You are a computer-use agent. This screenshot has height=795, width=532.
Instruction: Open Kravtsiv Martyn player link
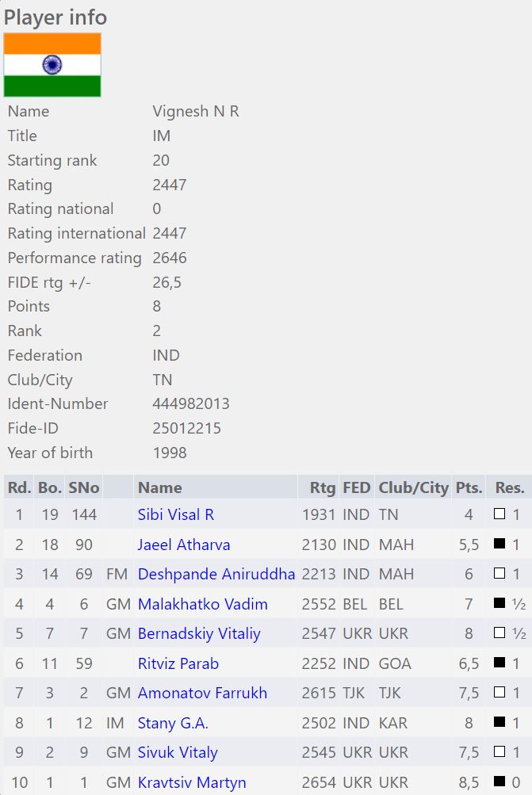[x=192, y=782]
